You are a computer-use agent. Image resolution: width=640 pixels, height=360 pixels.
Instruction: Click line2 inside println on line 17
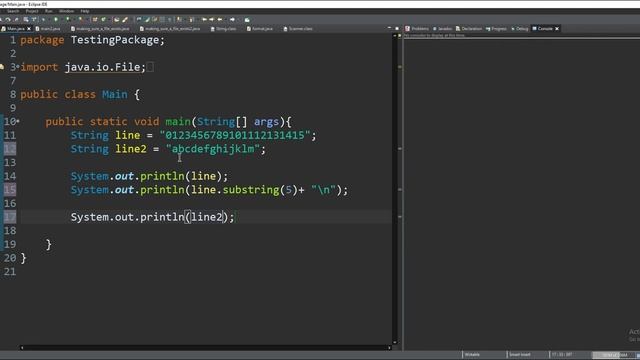[x=207, y=217]
